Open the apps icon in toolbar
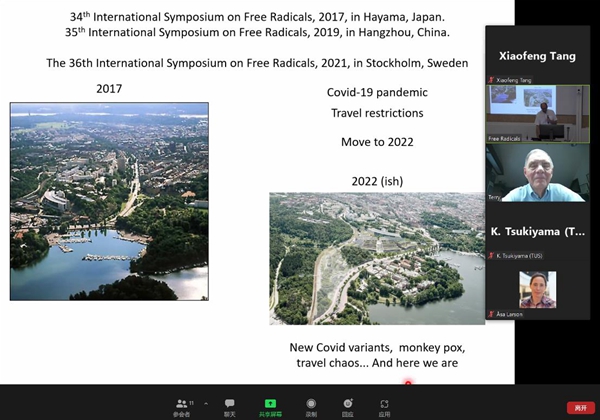The width and height of the screenshot is (600, 420). pos(385,403)
